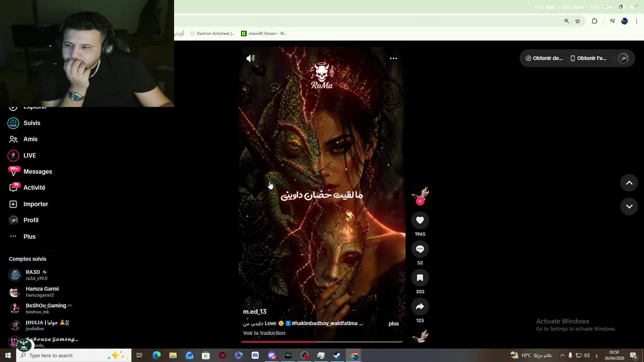Screen dimensions: 644x362
Task: Open Discord from the taskbar
Action: tap(255, 355)
